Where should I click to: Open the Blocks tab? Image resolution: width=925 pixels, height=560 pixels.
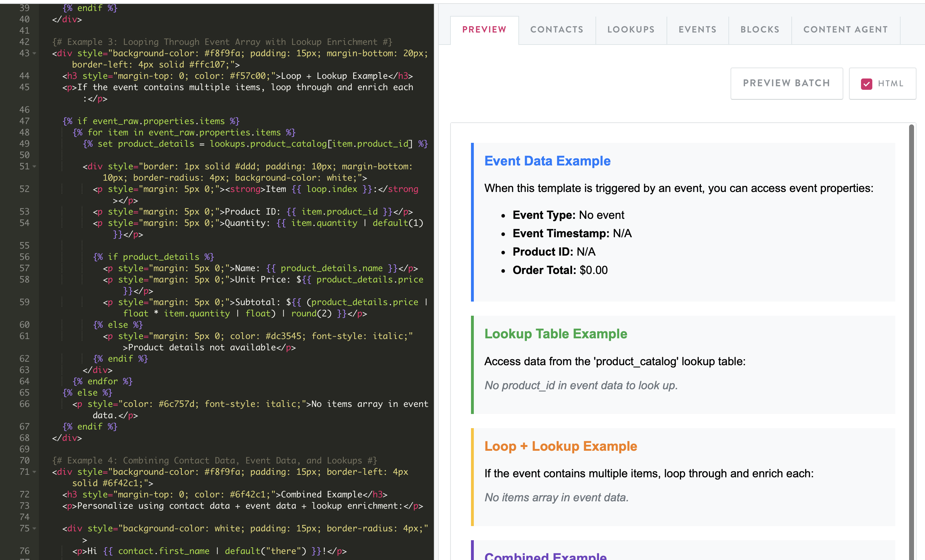coord(760,30)
